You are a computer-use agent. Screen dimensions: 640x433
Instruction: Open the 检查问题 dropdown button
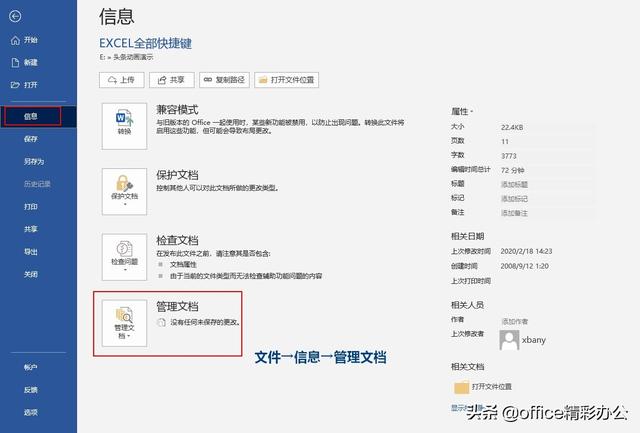tap(124, 257)
